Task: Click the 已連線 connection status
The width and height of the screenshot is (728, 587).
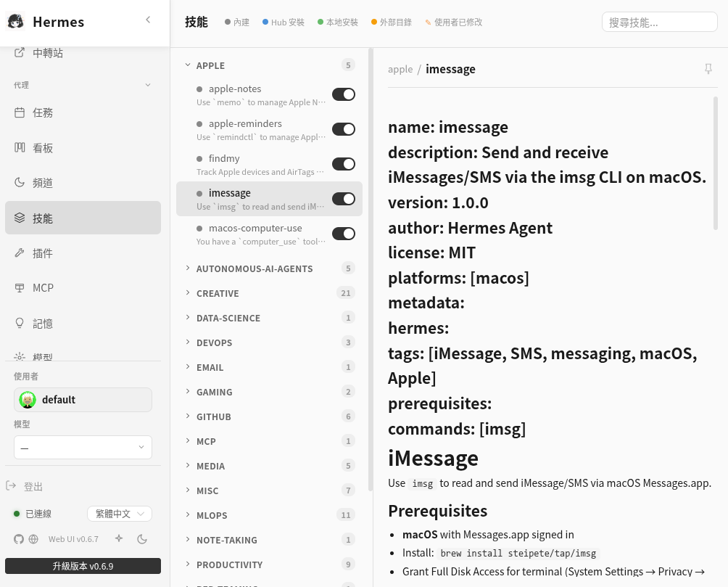Action: (33, 514)
